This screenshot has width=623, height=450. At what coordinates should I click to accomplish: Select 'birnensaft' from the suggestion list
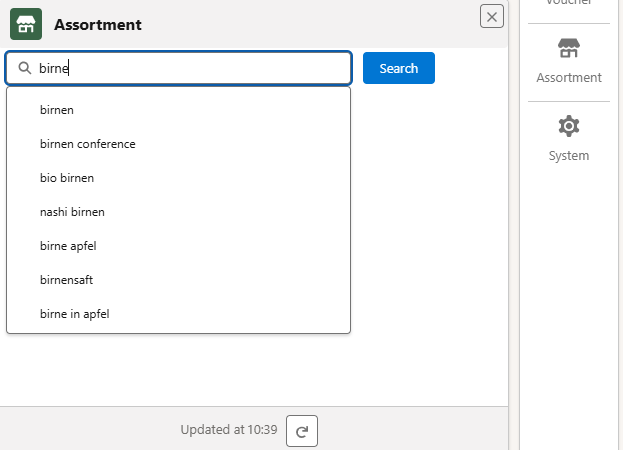[66, 280]
